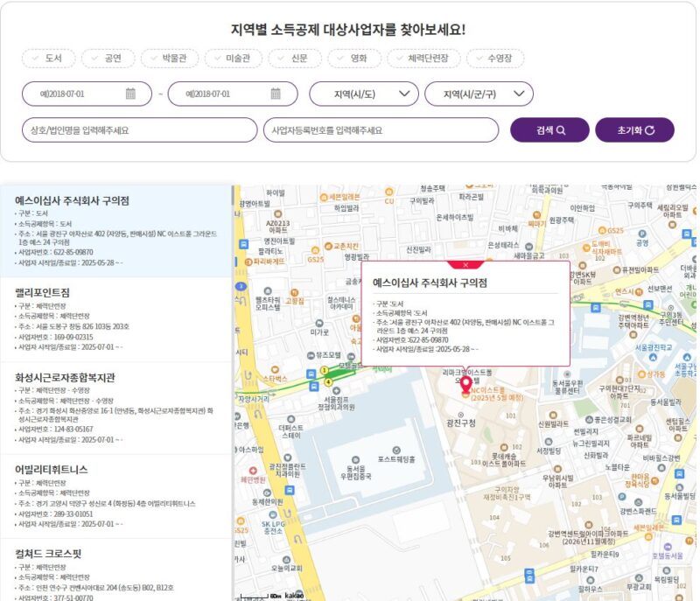
Task: Select 컬쳐드 크로스핏 list entry
Action: [116, 570]
